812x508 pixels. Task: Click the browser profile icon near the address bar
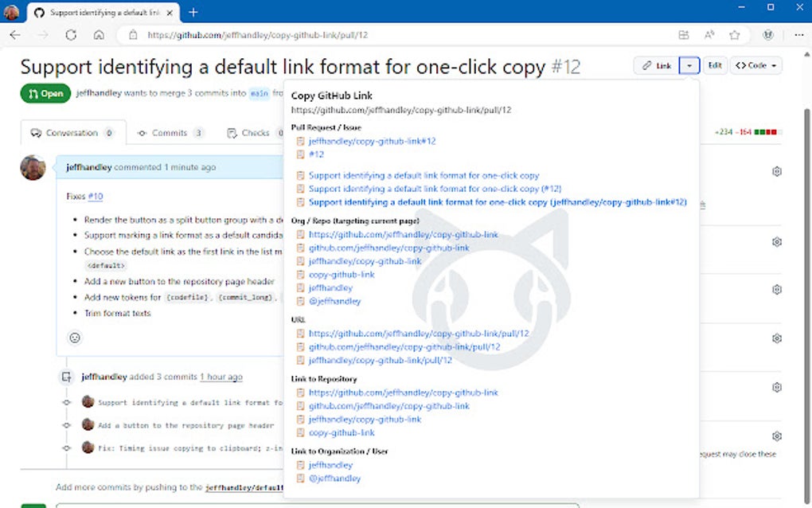click(x=767, y=35)
